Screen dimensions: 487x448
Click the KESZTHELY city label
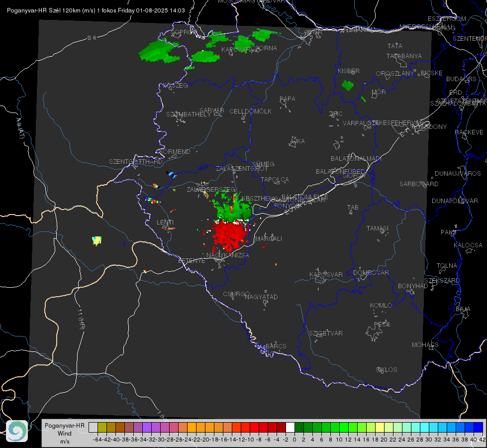pyautogui.click(x=259, y=198)
